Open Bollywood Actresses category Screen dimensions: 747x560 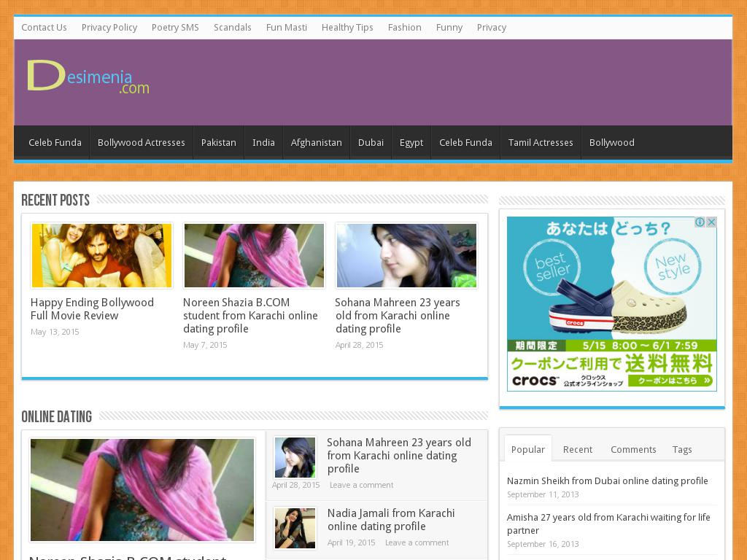tap(141, 142)
